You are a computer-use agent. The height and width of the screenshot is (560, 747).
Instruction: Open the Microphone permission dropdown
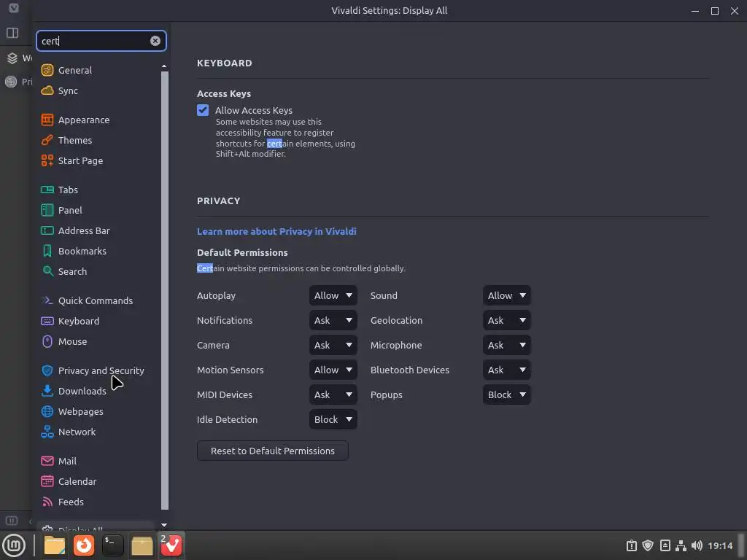pos(506,345)
